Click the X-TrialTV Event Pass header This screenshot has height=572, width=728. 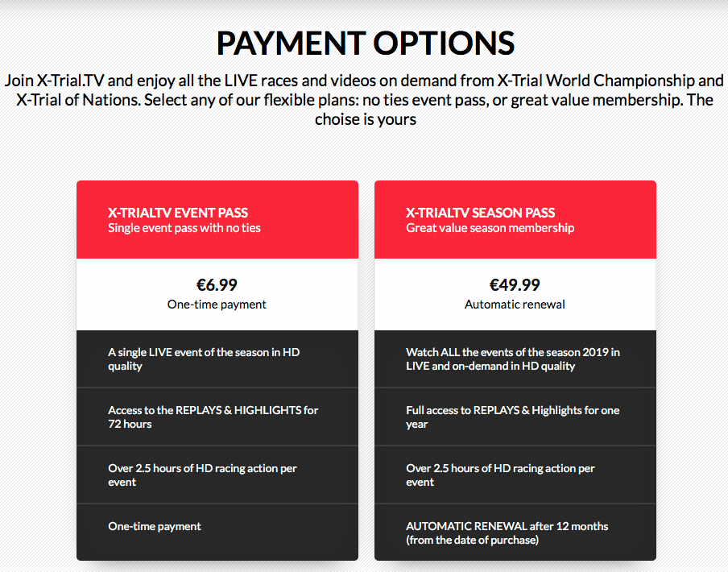(x=178, y=213)
